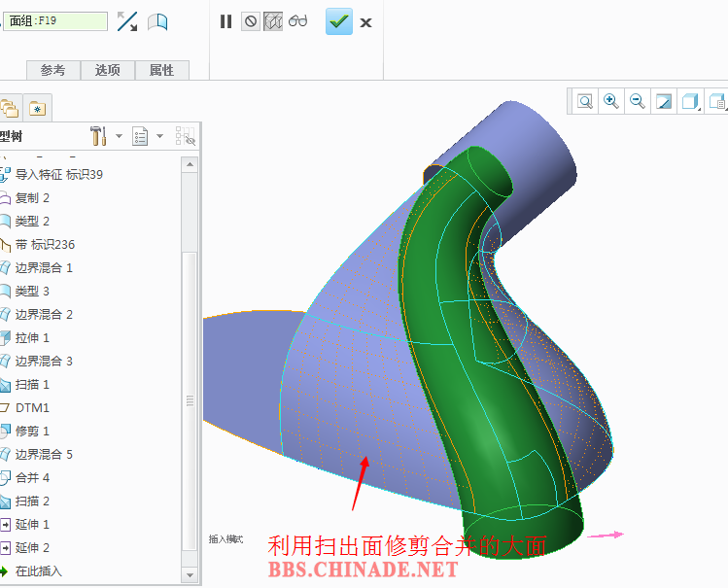This screenshot has height=588, width=728.
Task: Click the zoom out magnifier icon
Action: (x=638, y=101)
